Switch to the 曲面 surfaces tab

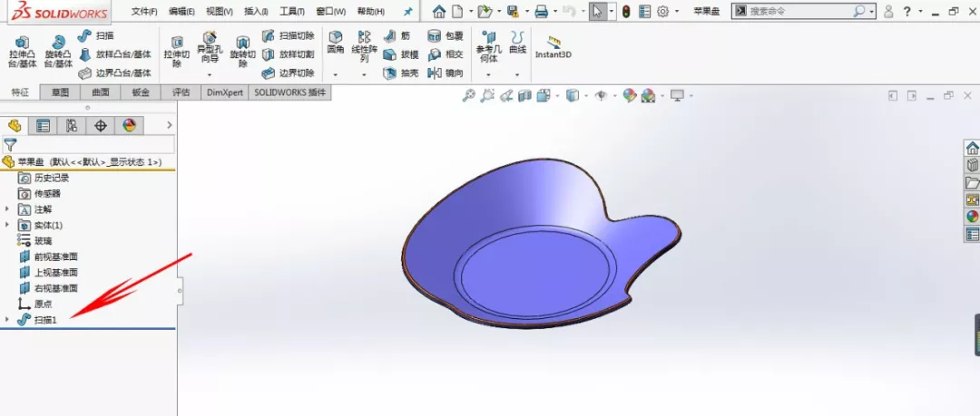click(x=100, y=92)
